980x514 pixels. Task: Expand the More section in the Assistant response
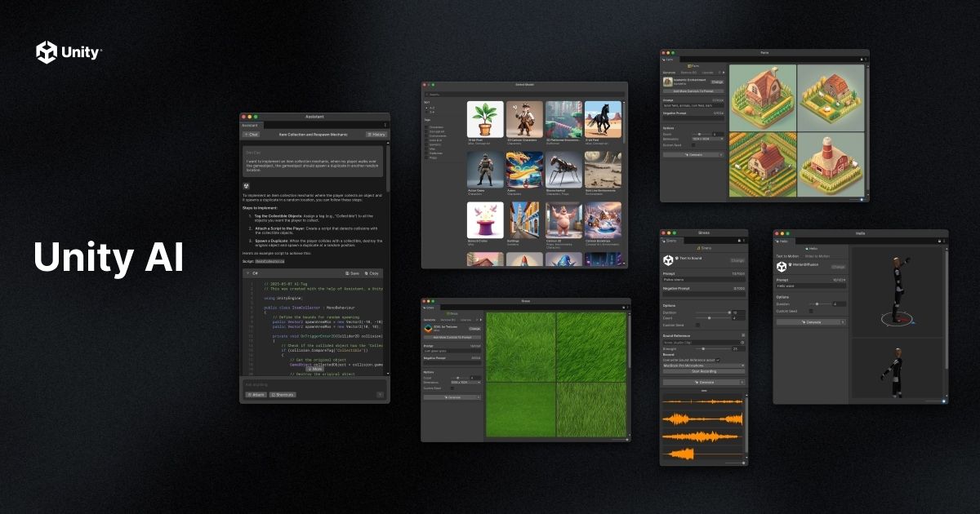pyautogui.click(x=315, y=370)
